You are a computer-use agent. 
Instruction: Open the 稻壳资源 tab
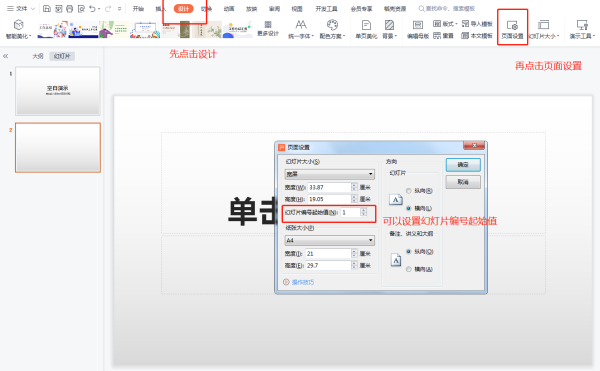pos(395,8)
